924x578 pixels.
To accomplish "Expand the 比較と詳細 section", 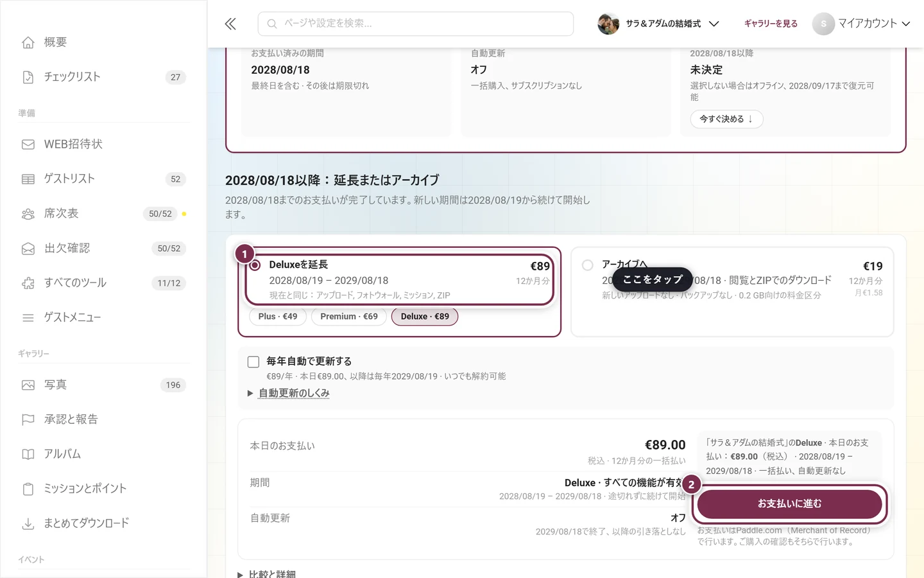I will (x=267, y=574).
